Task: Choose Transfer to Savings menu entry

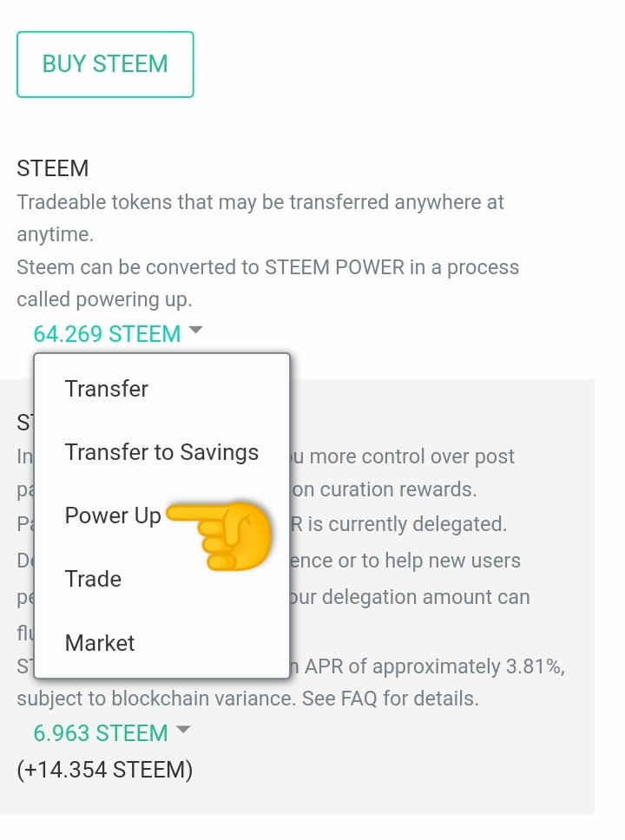Action: [x=161, y=452]
